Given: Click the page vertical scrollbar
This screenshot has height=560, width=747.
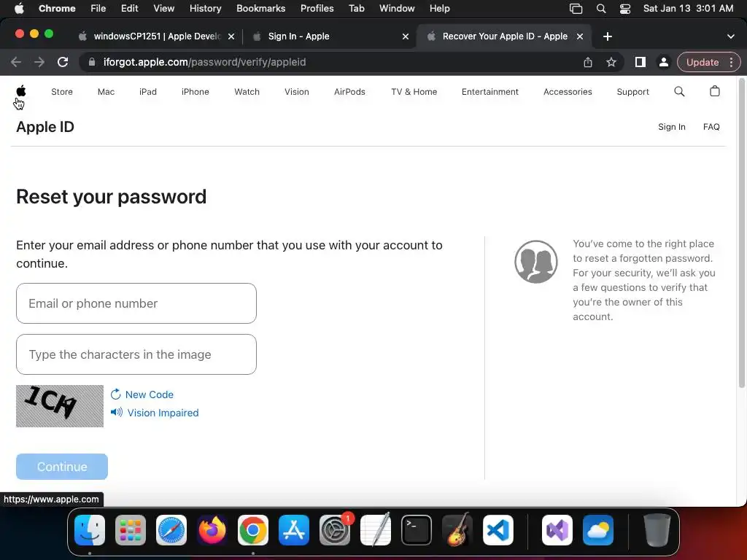Looking at the screenshot, I should click(x=742, y=233).
